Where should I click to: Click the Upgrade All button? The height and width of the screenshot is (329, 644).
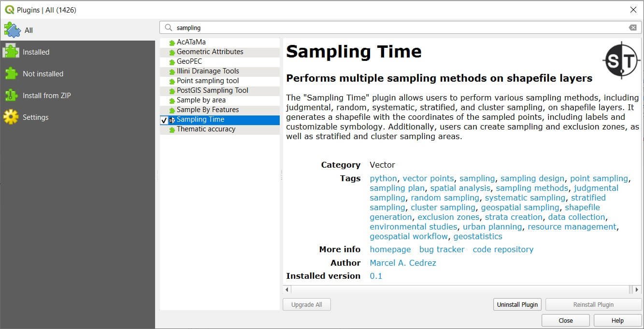307,304
